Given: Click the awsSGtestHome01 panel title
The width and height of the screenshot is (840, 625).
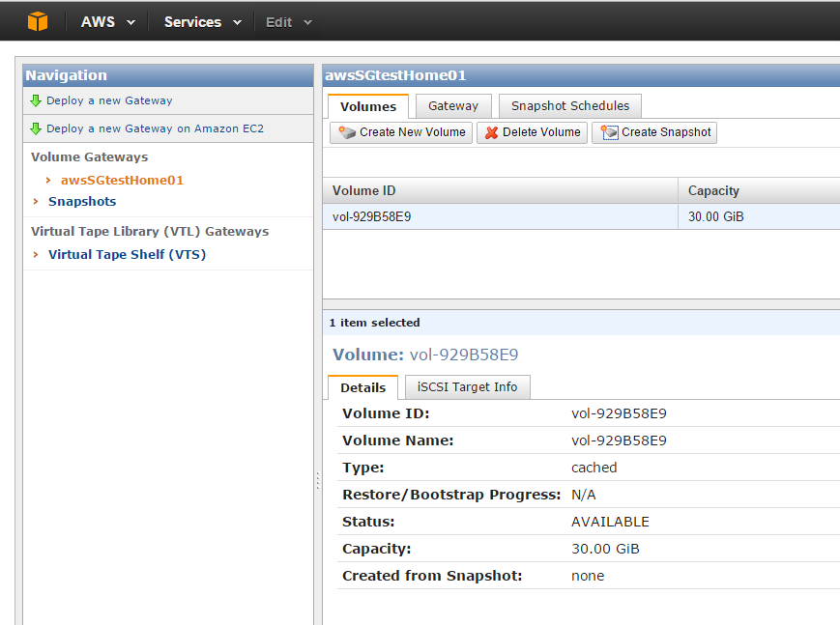Looking at the screenshot, I should pyautogui.click(x=395, y=75).
